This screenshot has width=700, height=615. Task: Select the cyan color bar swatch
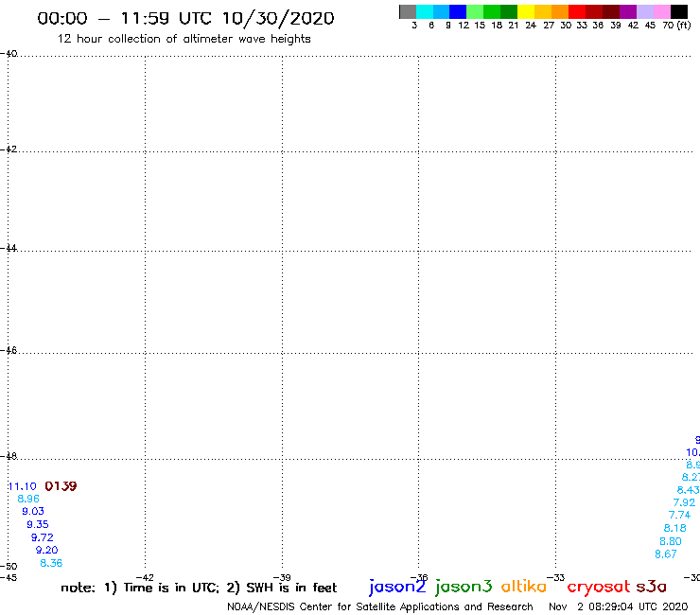point(425,11)
